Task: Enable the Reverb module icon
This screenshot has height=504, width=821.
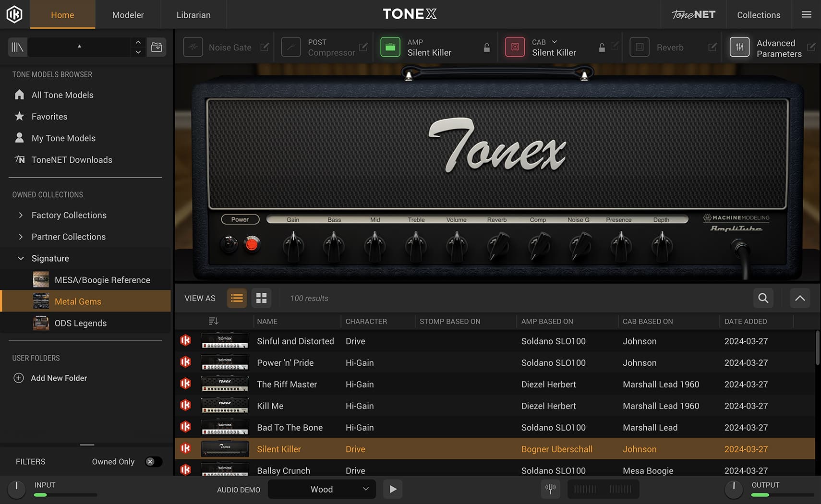Action: pyautogui.click(x=640, y=47)
